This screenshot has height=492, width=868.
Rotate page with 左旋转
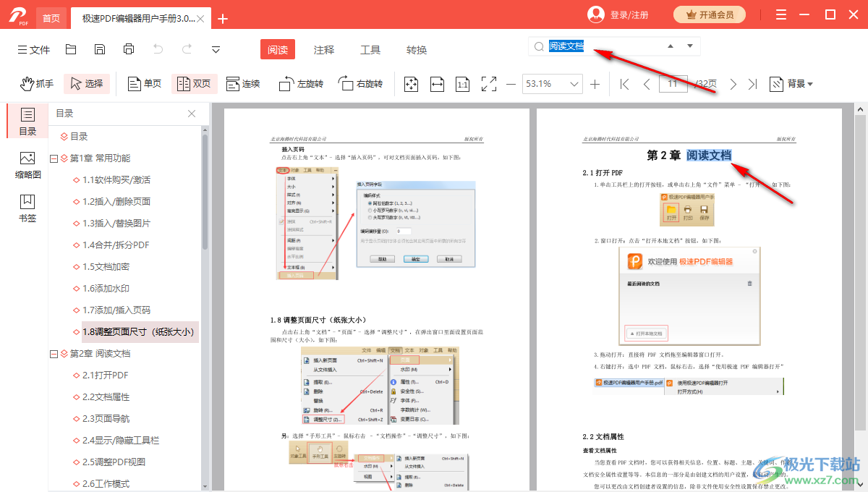tap(301, 84)
